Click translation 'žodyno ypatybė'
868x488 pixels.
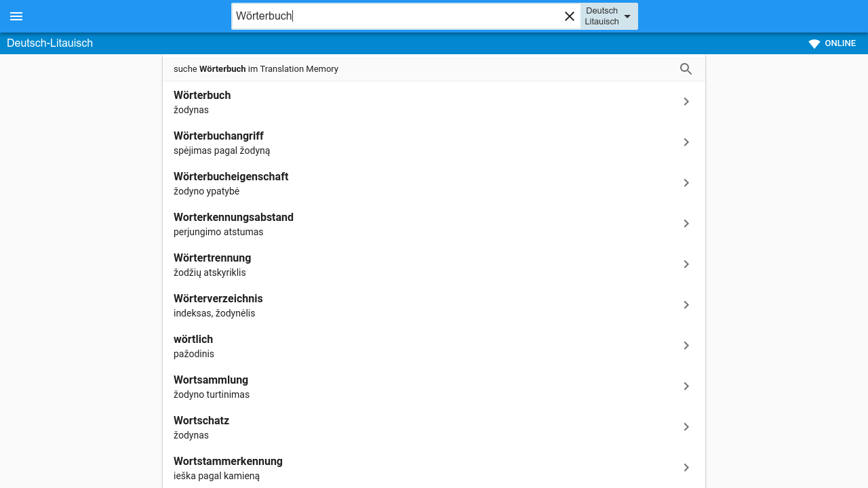pyautogui.click(x=206, y=191)
